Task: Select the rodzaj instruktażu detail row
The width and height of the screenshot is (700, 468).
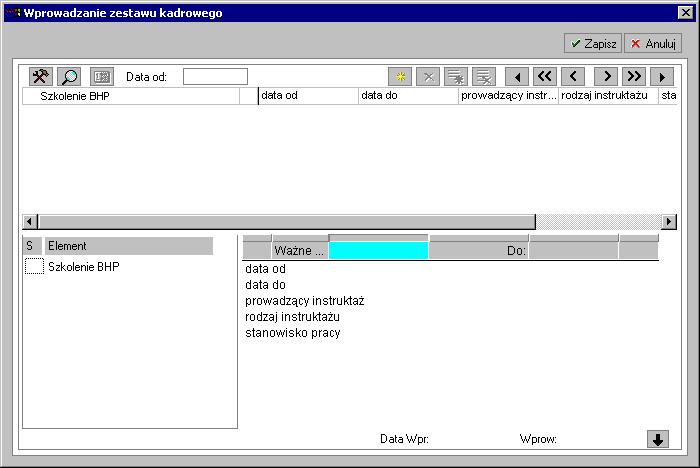Action: 292,317
